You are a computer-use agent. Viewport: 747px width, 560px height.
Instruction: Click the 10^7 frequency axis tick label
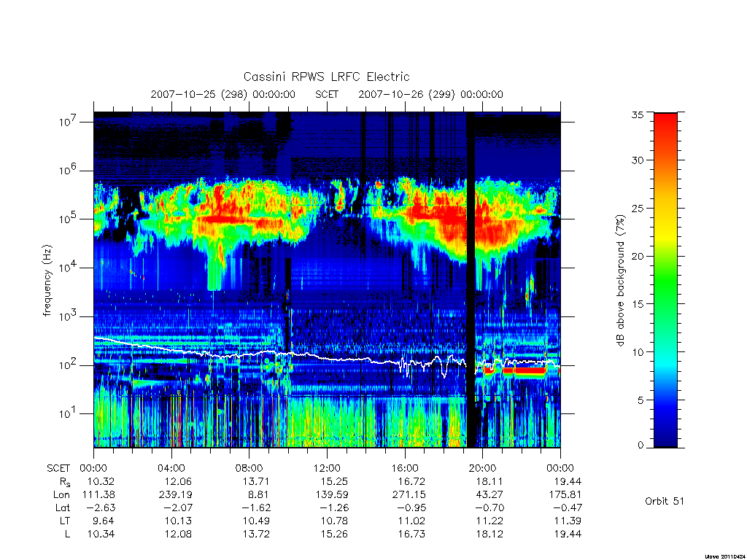click(68, 122)
